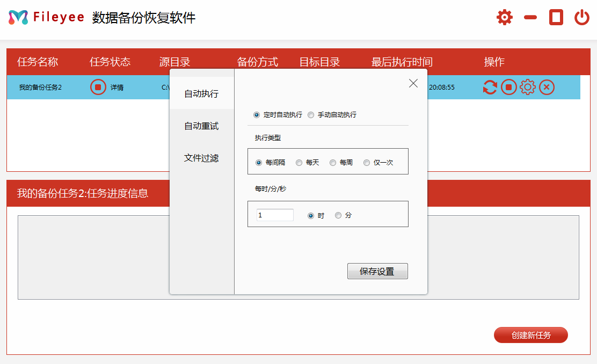Select 手动启动执行 radio option

coord(311,115)
